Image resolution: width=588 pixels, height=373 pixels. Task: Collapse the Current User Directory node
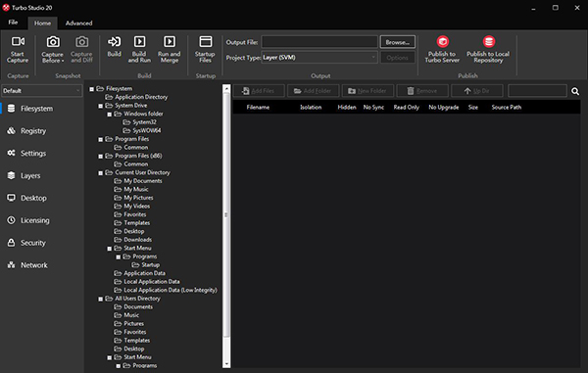101,173
